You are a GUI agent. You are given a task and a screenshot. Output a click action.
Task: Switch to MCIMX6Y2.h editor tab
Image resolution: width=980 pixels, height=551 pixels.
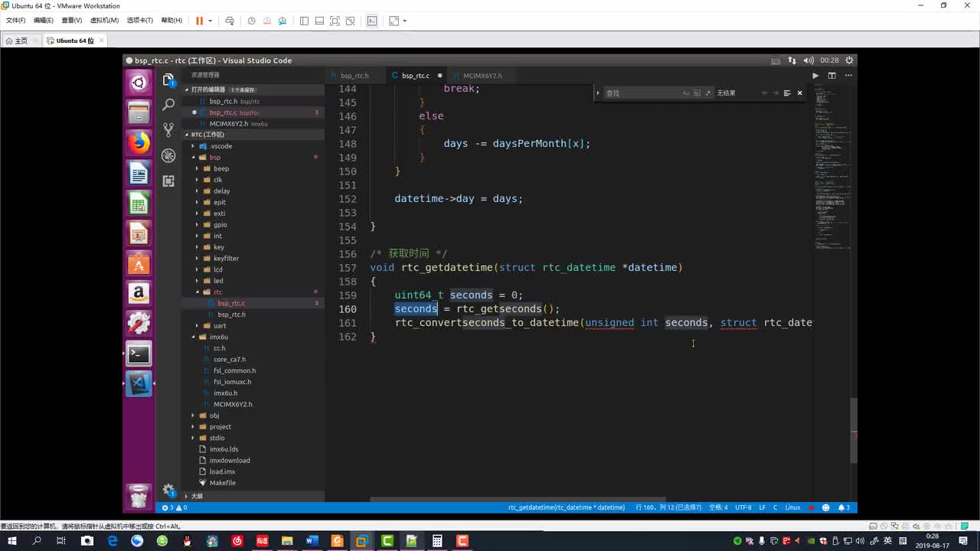(482, 76)
